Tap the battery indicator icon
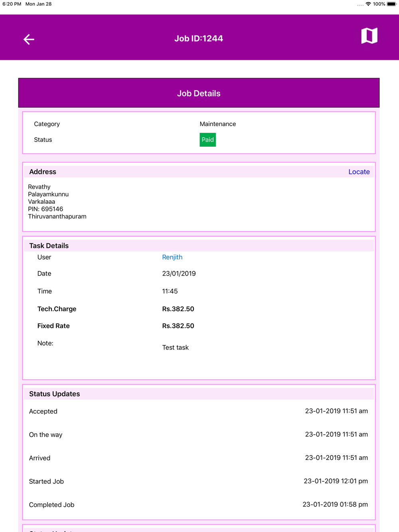The image size is (399, 532). pyautogui.click(x=391, y=4)
